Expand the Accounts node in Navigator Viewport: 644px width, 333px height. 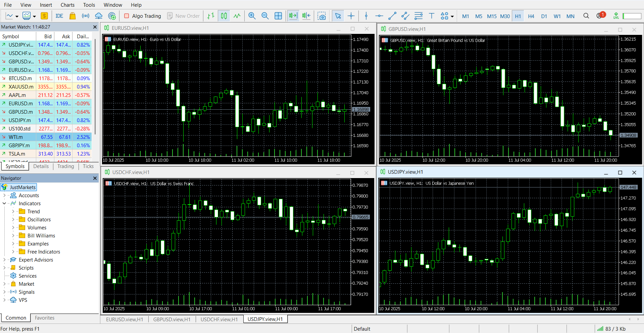click(4, 196)
